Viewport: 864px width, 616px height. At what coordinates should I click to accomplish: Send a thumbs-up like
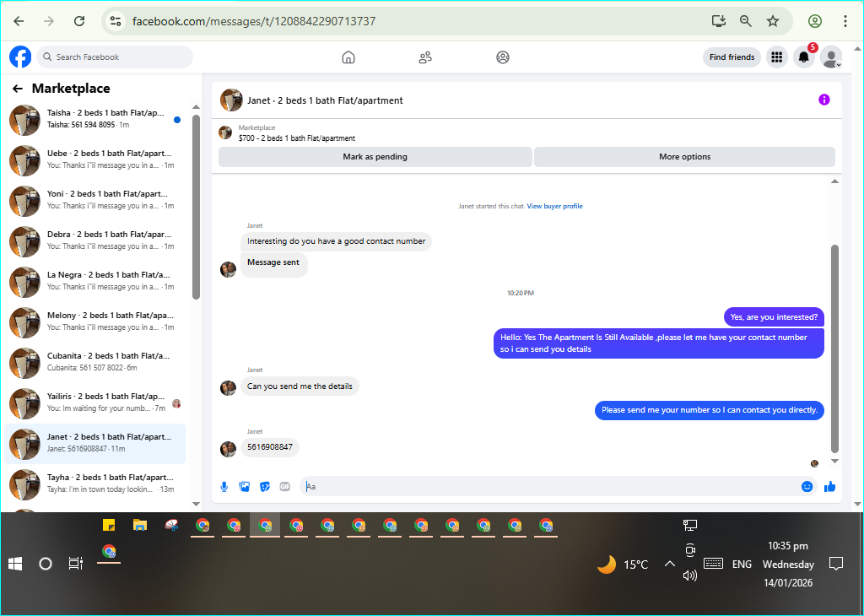830,487
